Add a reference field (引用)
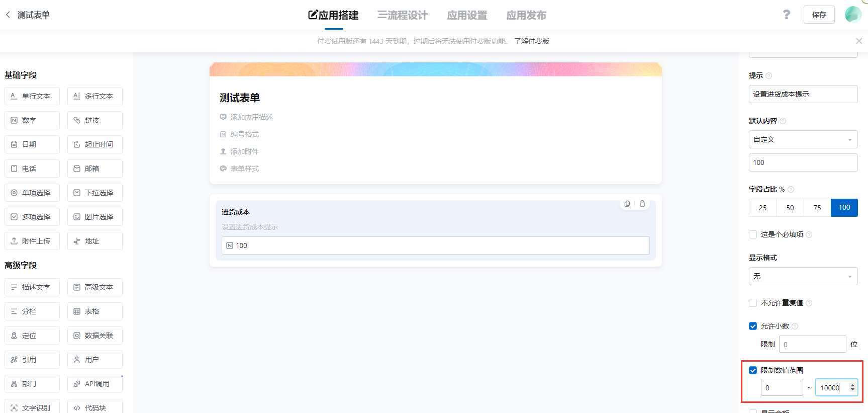 click(32, 360)
